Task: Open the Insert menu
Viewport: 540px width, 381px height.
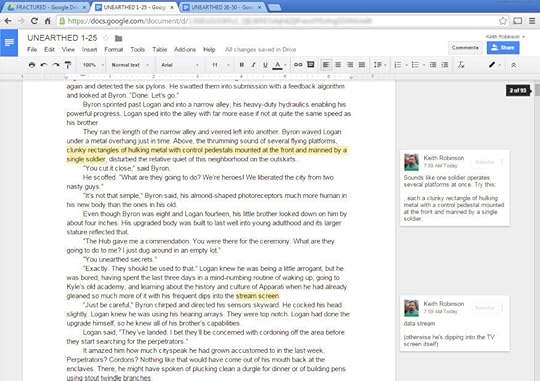Action: click(x=90, y=50)
